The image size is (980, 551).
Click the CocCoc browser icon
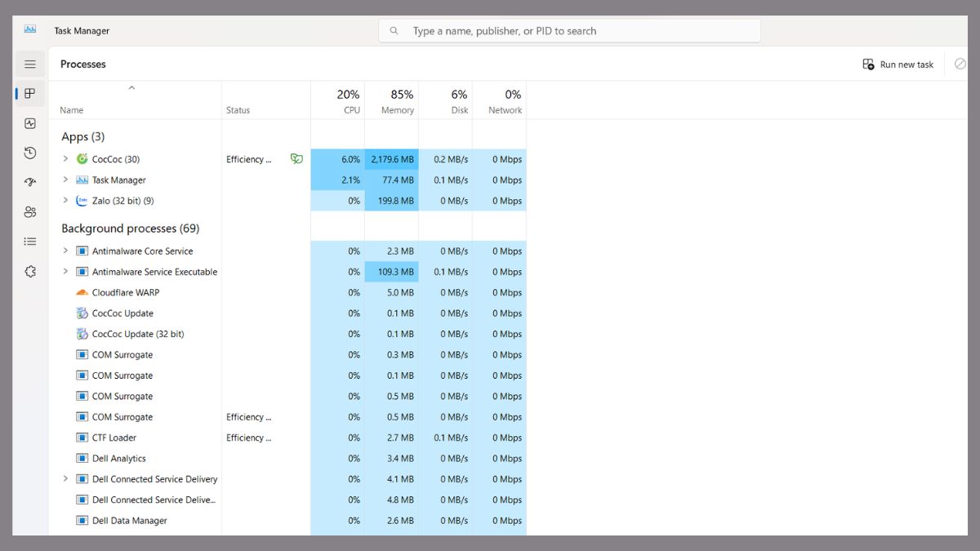(82, 159)
